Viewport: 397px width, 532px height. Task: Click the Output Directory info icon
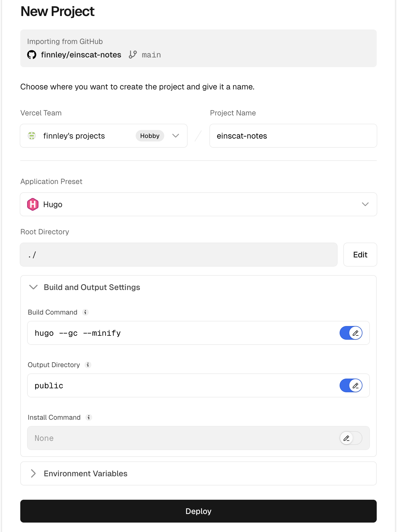click(x=88, y=365)
